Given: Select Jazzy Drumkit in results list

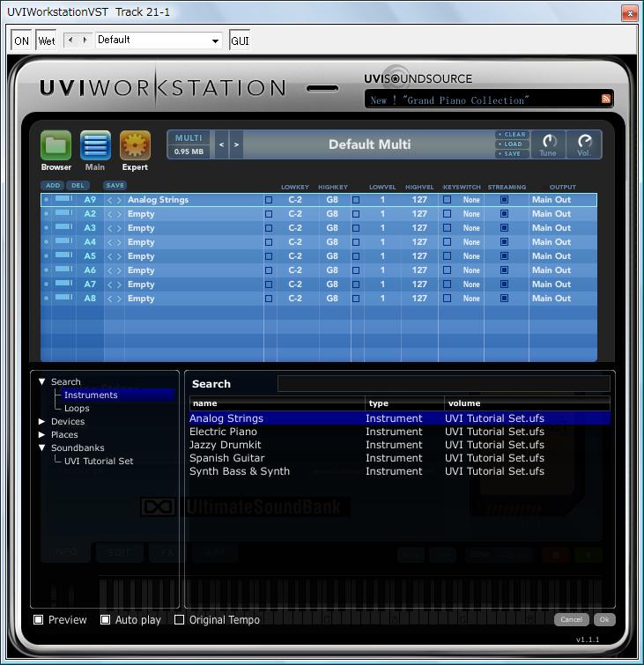Looking at the screenshot, I should (x=400, y=445).
